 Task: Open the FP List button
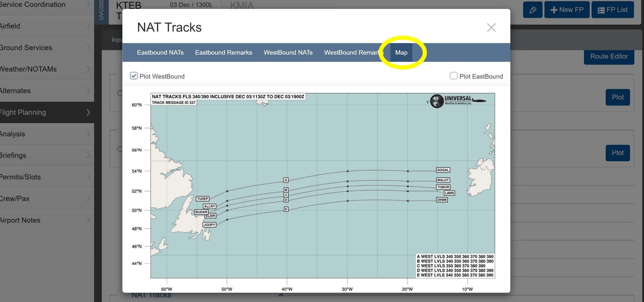[613, 10]
